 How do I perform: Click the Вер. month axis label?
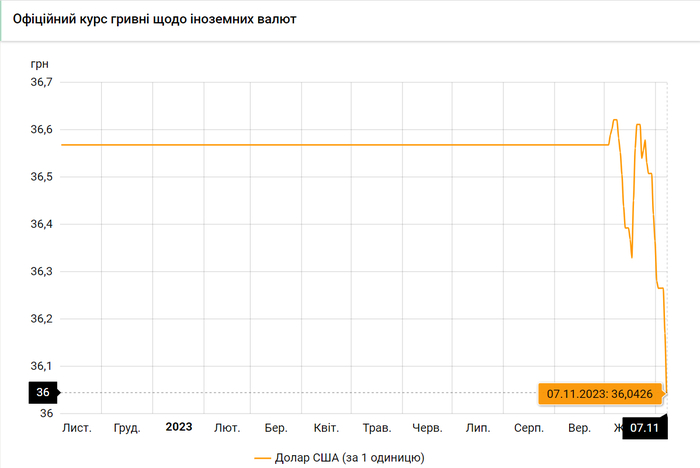579,427
